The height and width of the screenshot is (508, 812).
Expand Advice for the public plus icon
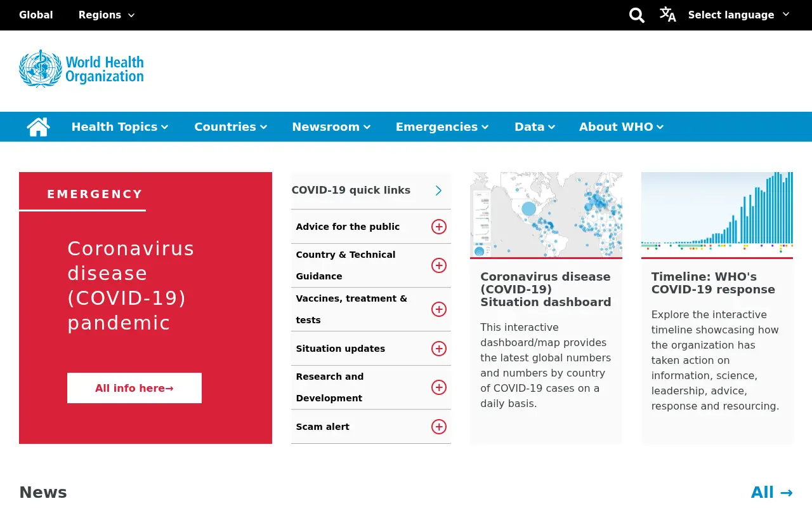(439, 227)
